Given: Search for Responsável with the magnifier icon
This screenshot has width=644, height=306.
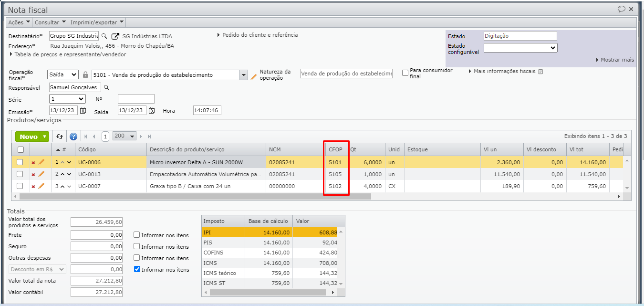Looking at the screenshot, I should [107, 88].
